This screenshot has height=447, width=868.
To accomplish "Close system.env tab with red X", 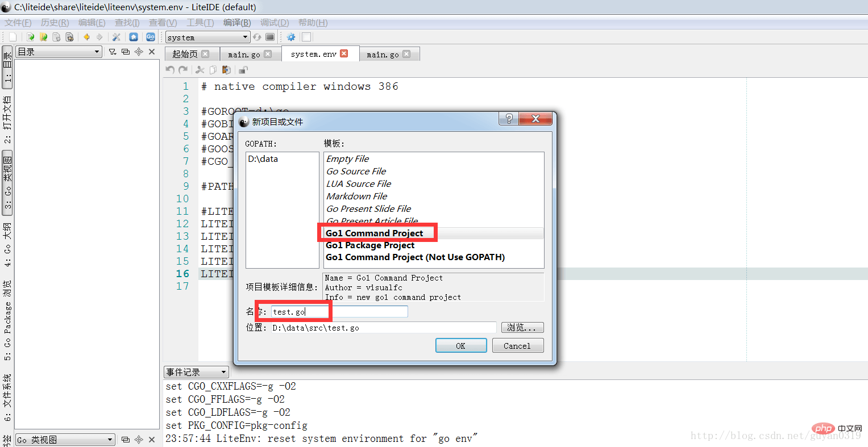I will 344,53.
